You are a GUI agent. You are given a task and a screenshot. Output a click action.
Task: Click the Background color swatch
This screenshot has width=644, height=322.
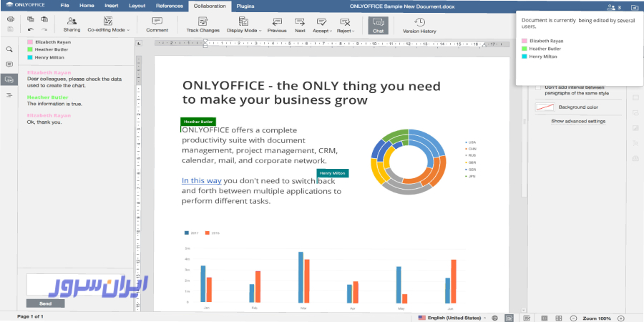click(545, 107)
